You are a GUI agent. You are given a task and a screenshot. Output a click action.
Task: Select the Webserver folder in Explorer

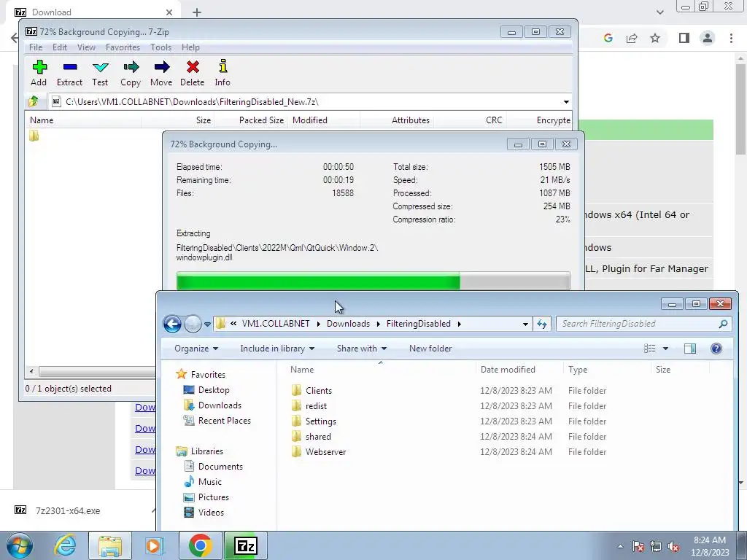click(x=326, y=452)
